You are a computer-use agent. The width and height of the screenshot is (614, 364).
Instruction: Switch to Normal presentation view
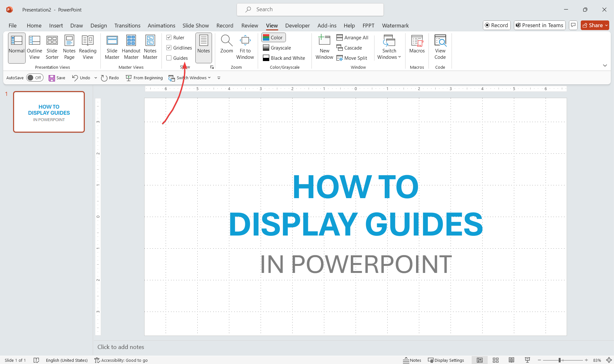[x=17, y=48]
